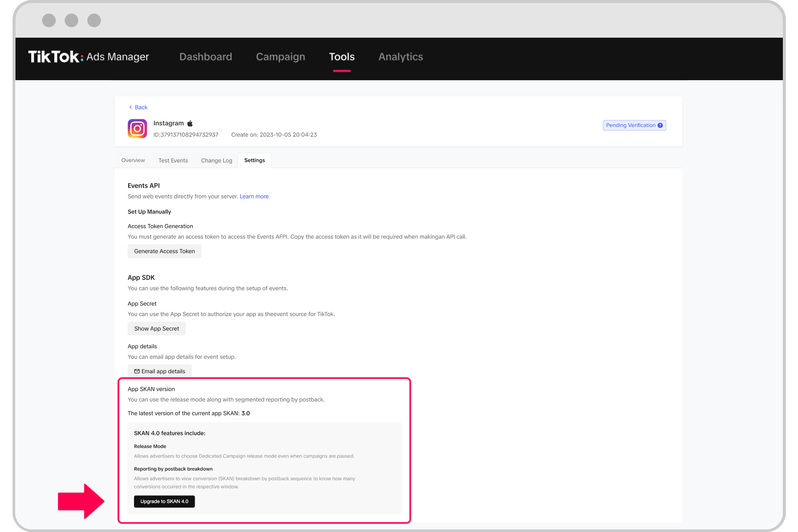Click Show App Secret button
Viewport: 798px width, 532px height.
pyautogui.click(x=157, y=329)
